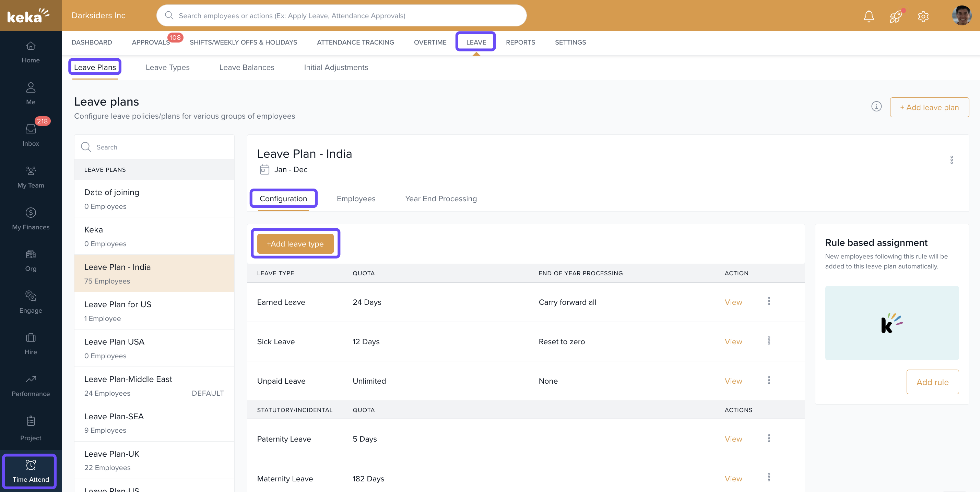980x492 pixels.
Task: Click the info icon near Add leave plan
Action: click(x=876, y=107)
